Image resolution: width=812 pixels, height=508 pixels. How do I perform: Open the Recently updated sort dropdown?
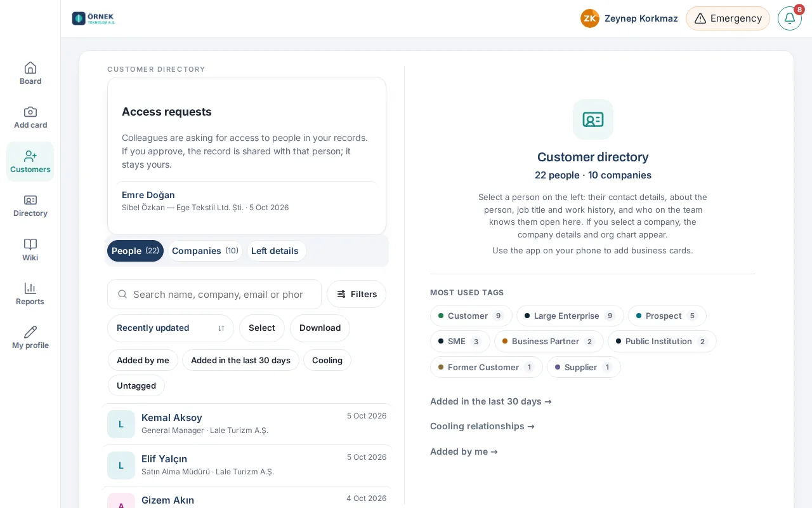coord(171,328)
